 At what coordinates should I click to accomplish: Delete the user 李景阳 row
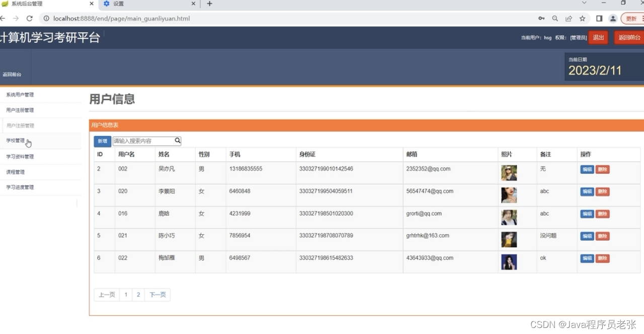tap(602, 192)
